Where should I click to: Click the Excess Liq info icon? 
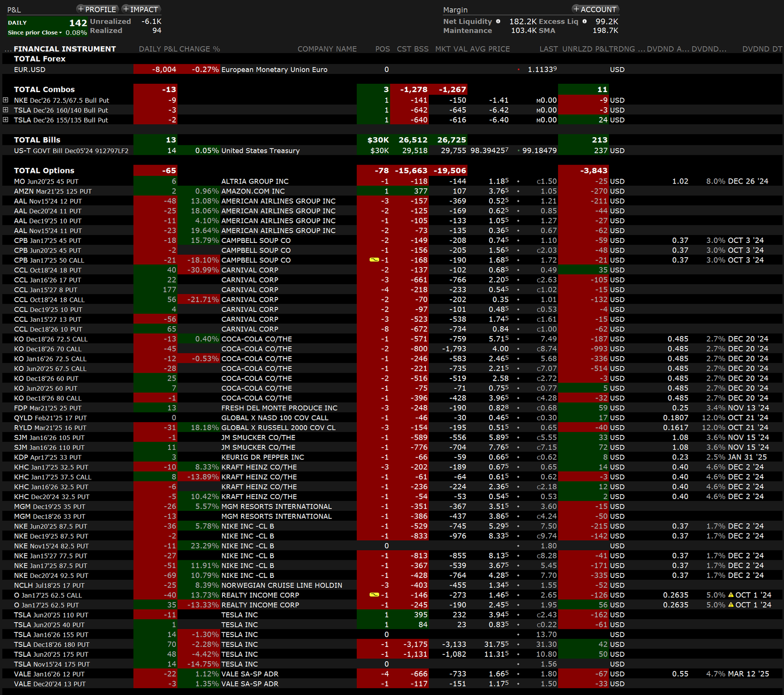coord(585,22)
